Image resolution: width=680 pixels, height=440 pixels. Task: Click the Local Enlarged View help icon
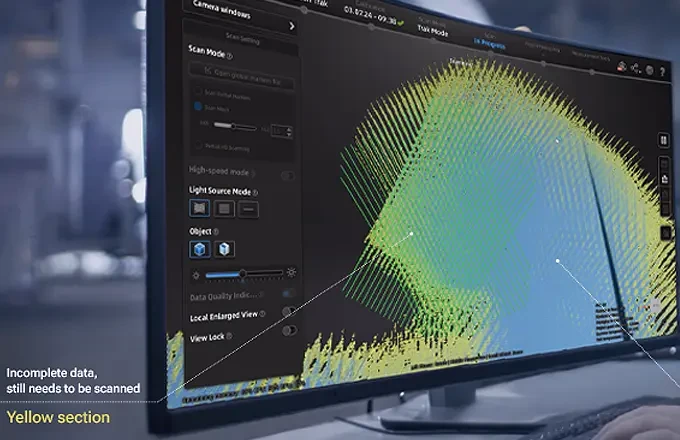pyautogui.click(x=262, y=314)
